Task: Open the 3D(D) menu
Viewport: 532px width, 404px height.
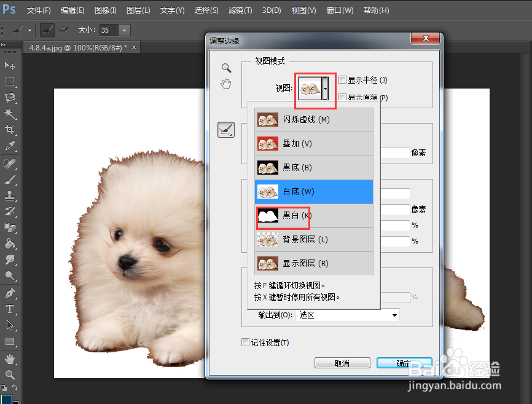Action: [x=272, y=10]
